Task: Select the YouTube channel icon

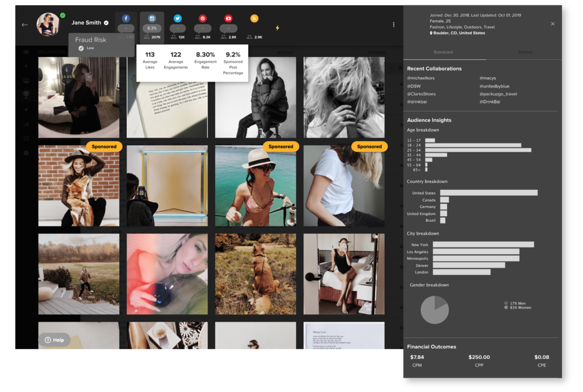Action: [228, 18]
